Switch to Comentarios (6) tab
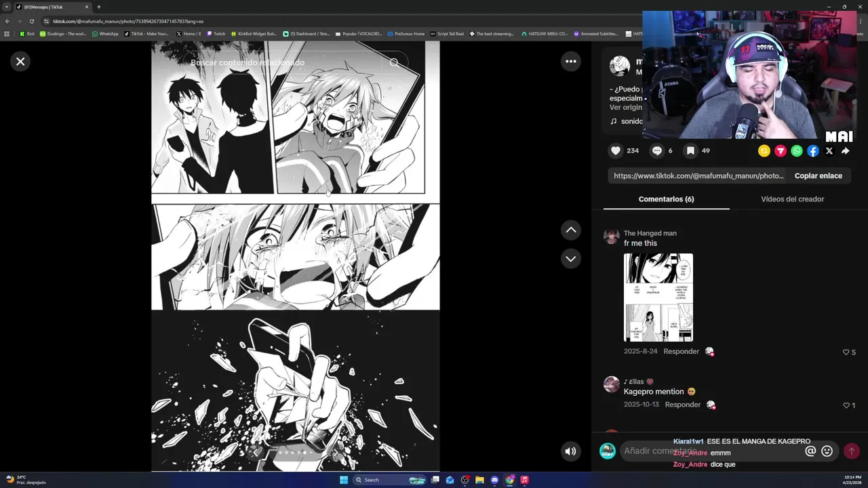Image resolution: width=868 pixels, height=488 pixels. pyautogui.click(x=666, y=199)
